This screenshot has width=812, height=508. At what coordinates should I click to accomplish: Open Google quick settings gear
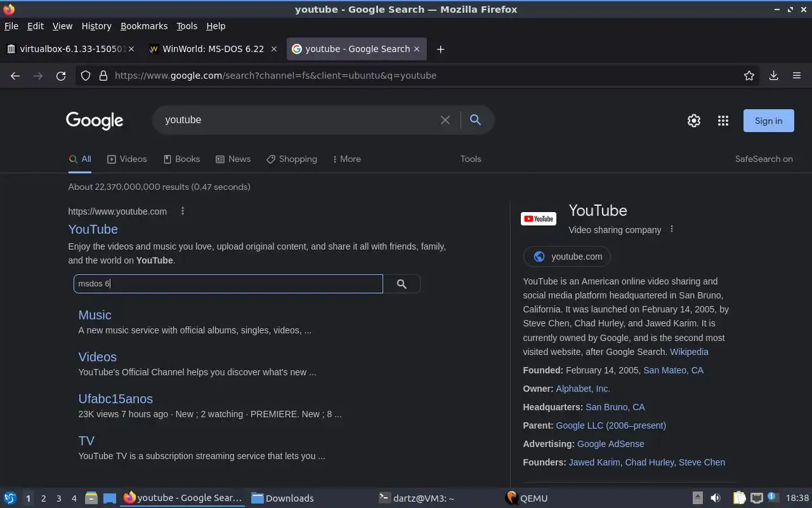694,121
